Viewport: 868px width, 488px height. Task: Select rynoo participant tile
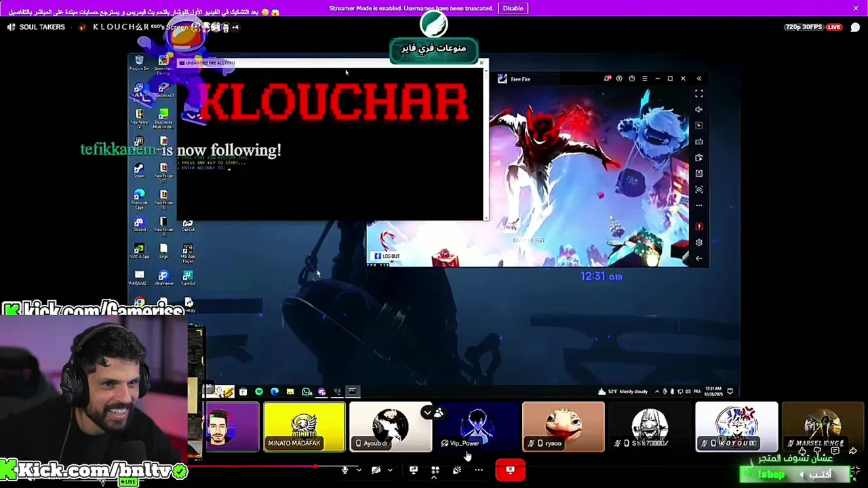point(563,427)
